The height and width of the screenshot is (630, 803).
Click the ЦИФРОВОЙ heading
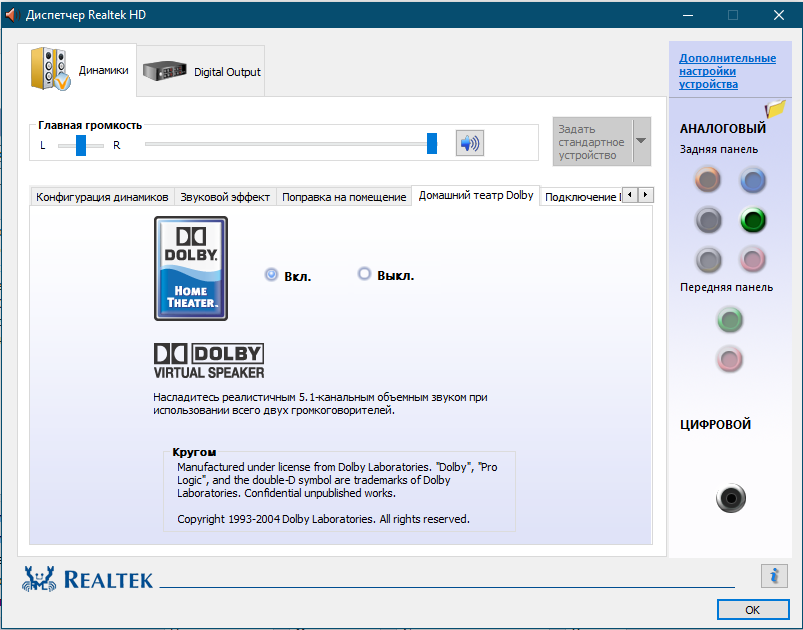[x=715, y=425]
